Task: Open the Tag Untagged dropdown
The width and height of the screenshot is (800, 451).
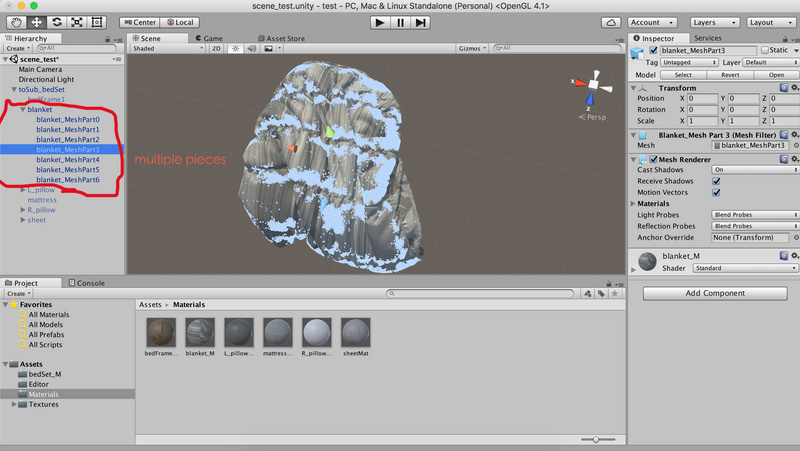Action: [x=689, y=62]
